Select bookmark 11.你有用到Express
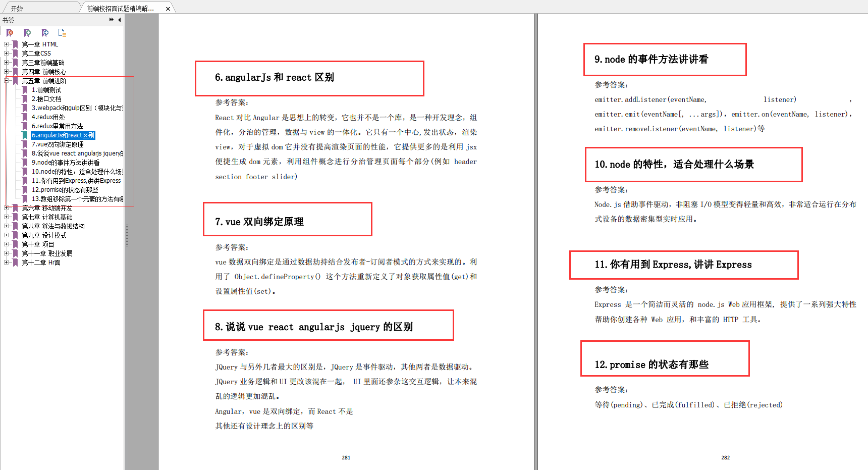 tap(76, 181)
